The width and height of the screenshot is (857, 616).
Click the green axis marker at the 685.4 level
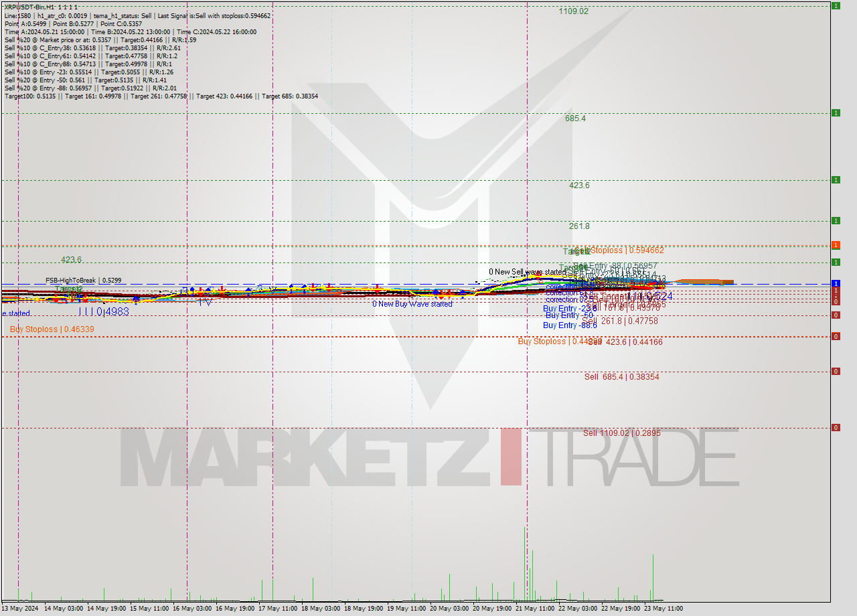pyautogui.click(x=836, y=112)
